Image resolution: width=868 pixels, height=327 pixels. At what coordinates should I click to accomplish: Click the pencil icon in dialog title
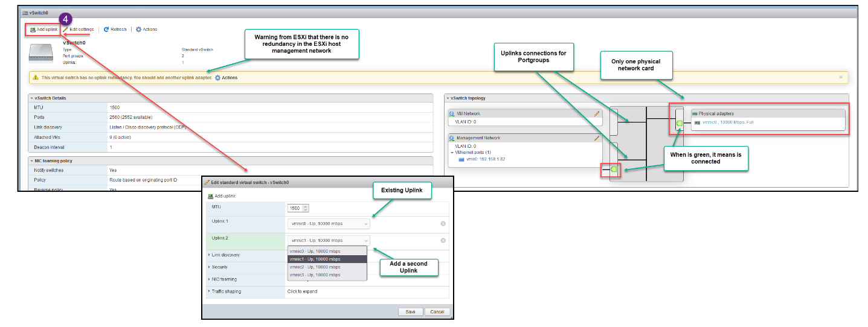pyautogui.click(x=207, y=182)
